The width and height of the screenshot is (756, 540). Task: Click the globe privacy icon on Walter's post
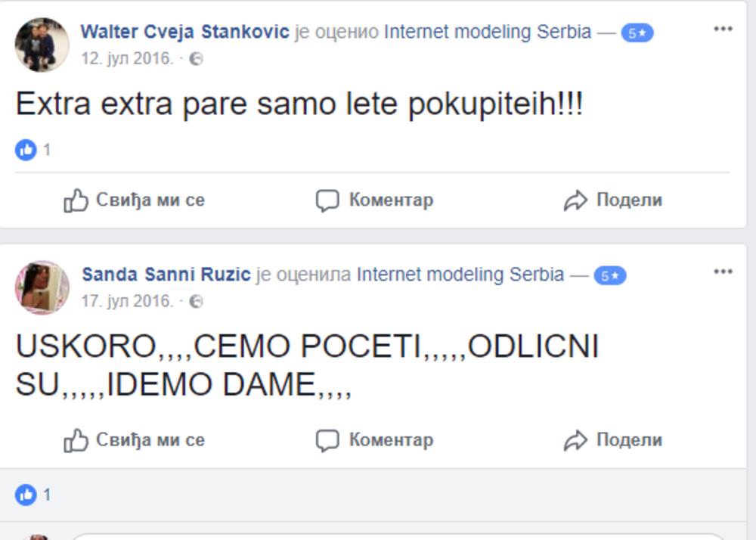(196, 59)
